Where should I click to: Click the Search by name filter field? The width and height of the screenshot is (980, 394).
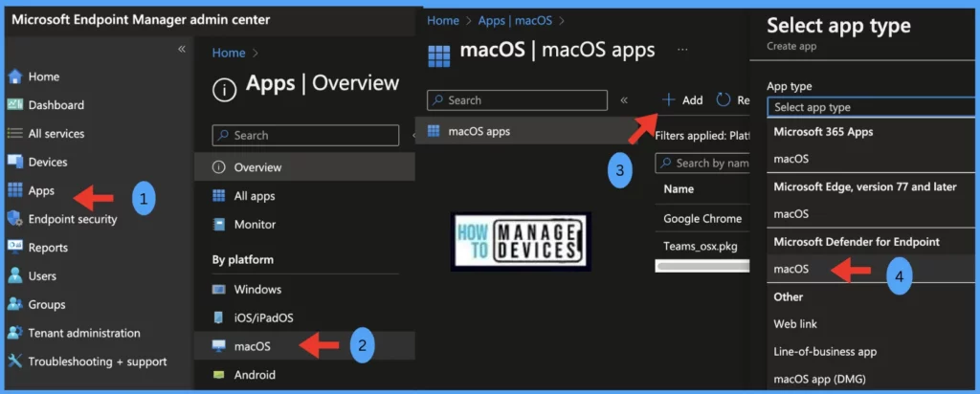tap(703, 163)
